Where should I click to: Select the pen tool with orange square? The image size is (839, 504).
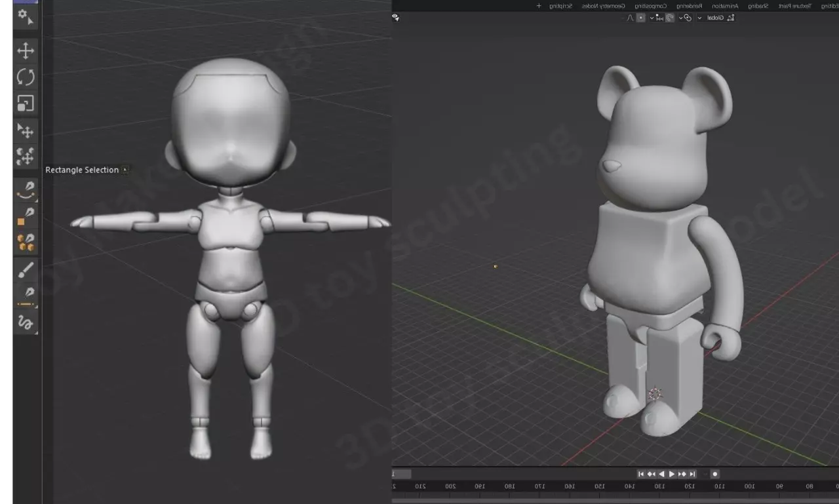[x=26, y=216]
